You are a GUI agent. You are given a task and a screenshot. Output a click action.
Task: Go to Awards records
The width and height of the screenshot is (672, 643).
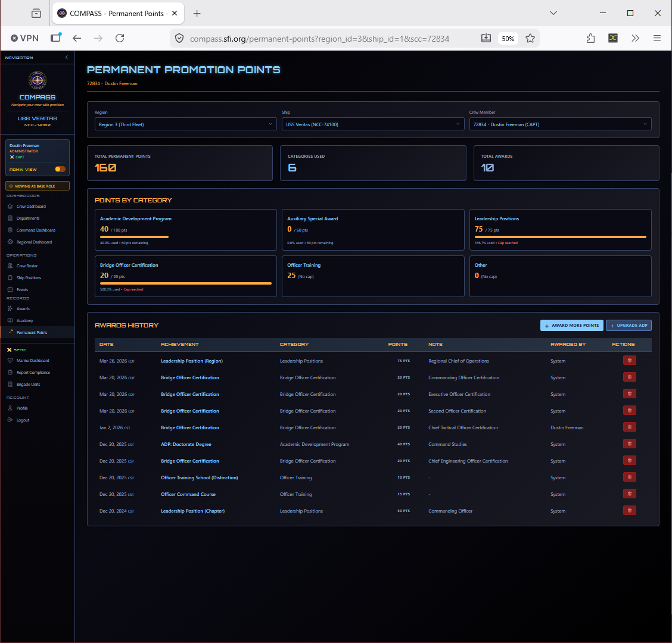coord(23,309)
